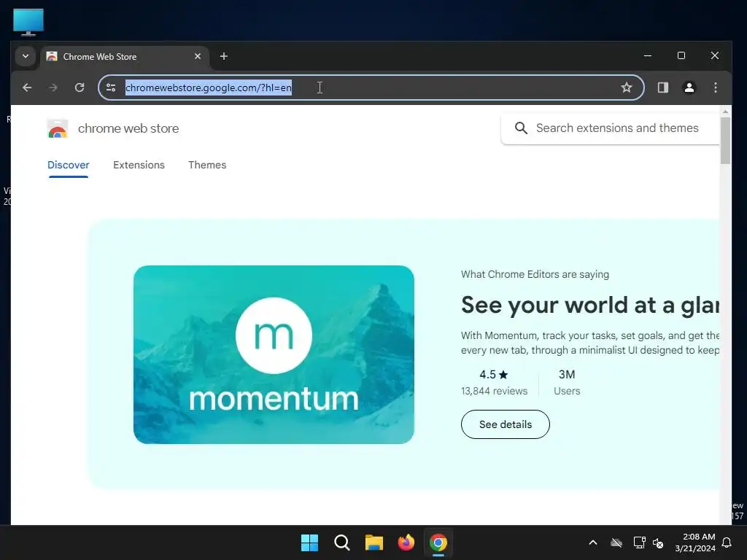
Task: Click chrome web store title text
Action: [128, 128]
